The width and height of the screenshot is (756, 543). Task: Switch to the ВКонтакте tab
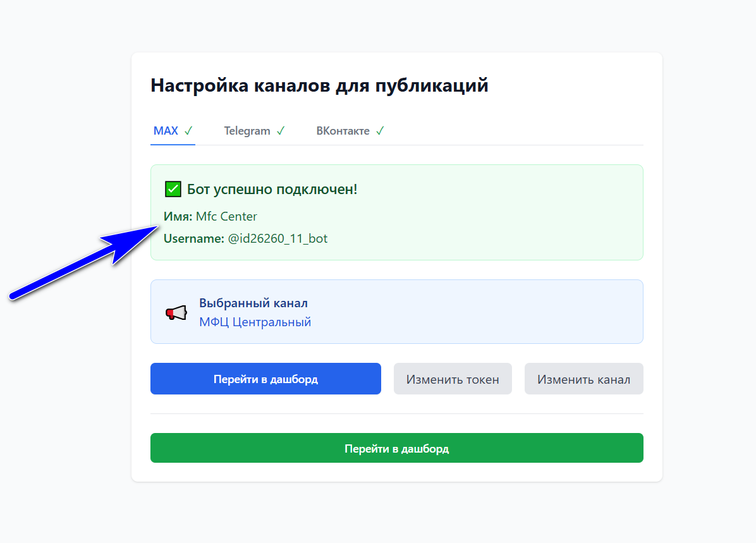pyautogui.click(x=343, y=130)
